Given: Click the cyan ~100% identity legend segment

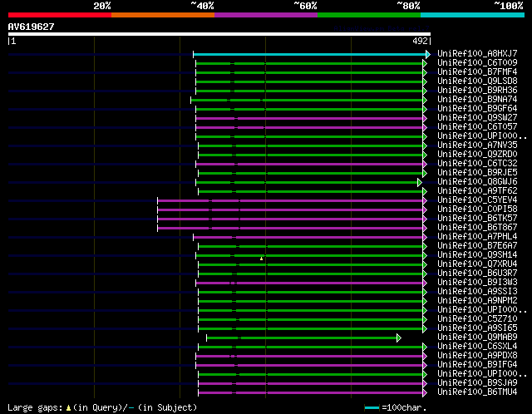Looking at the screenshot, I should point(472,15).
